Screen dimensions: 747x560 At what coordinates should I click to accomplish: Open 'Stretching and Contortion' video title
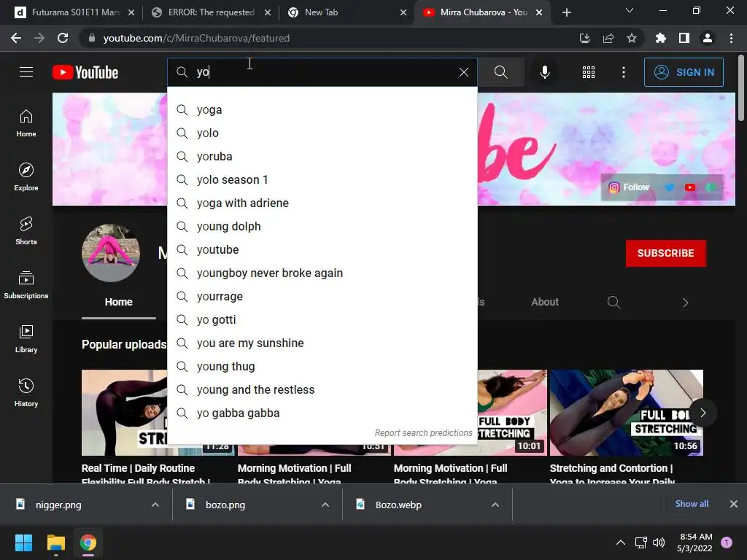point(612,474)
